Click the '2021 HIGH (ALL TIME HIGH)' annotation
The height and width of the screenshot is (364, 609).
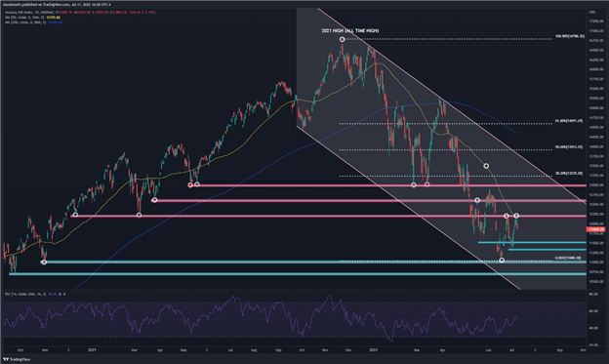click(350, 30)
